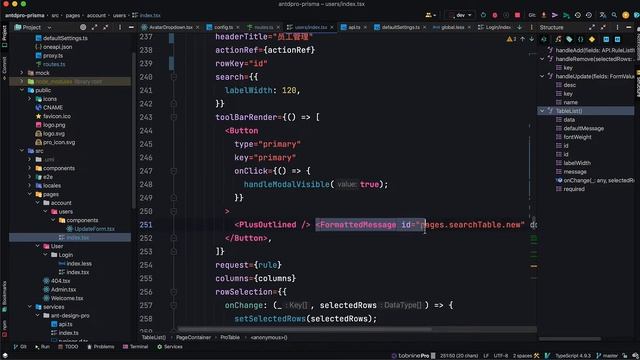Open the dev run configuration dropdown

(x=460, y=15)
